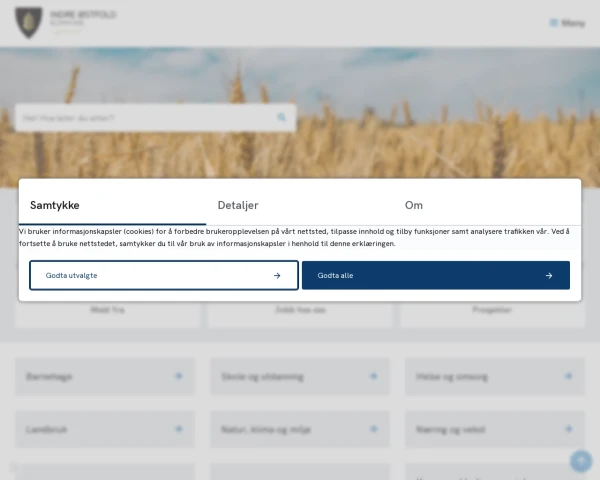Click the arrow on Godta utvalgte
Image resolution: width=600 pixels, height=480 pixels.
[277, 275]
